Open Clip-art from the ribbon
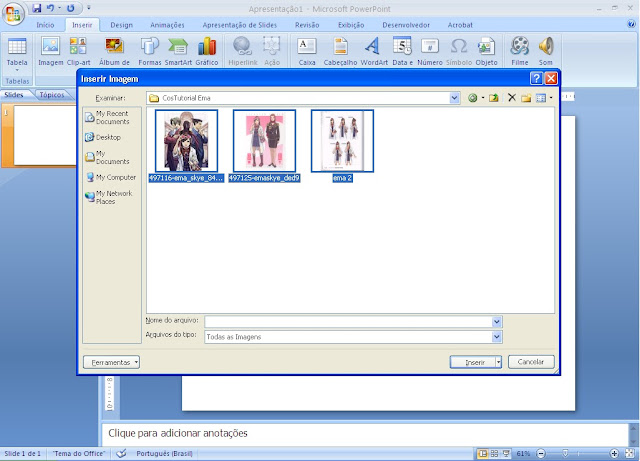This screenshot has height=461, width=640. tap(78, 51)
